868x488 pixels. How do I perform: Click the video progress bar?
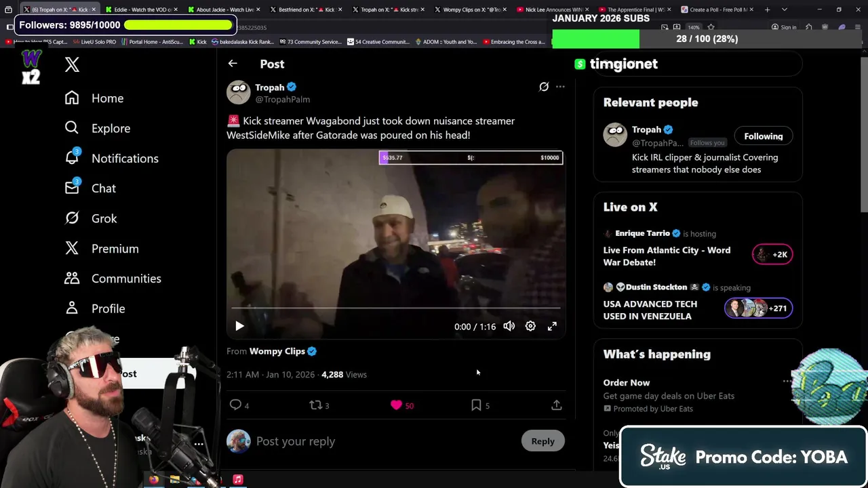[x=395, y=308]
